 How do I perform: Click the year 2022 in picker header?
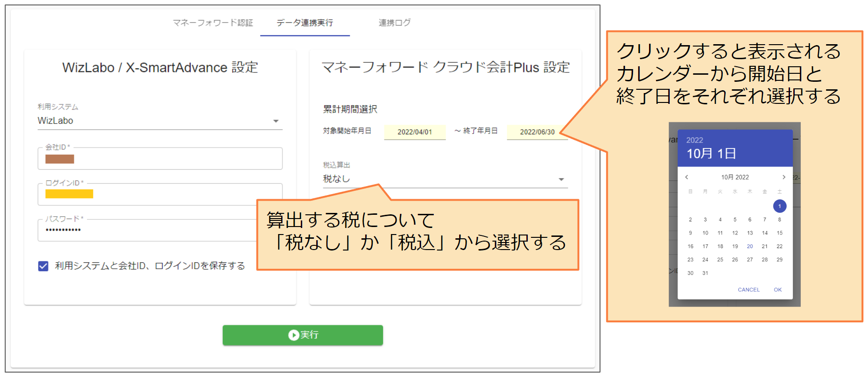coord(695,140)
